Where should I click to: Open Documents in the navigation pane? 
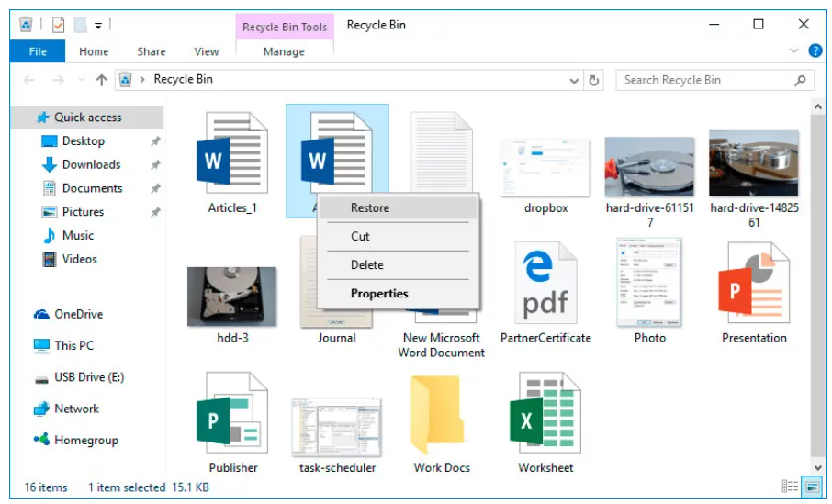pos(93,188)
